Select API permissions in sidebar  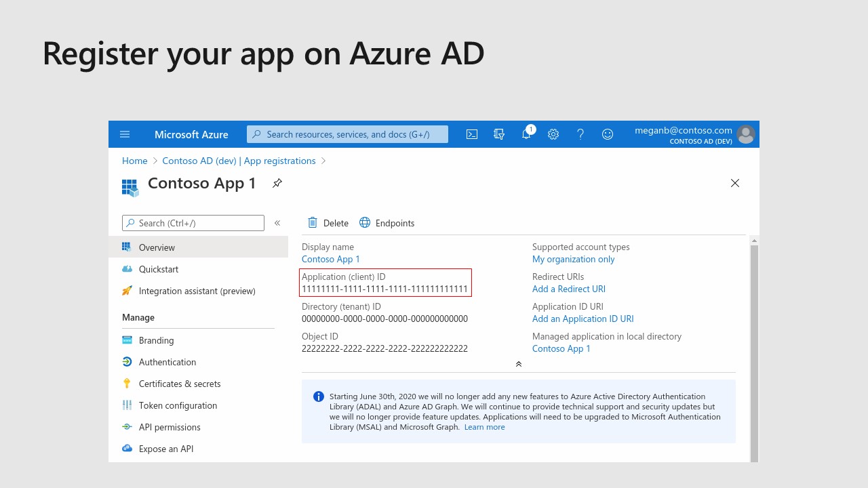click(170, 427)
